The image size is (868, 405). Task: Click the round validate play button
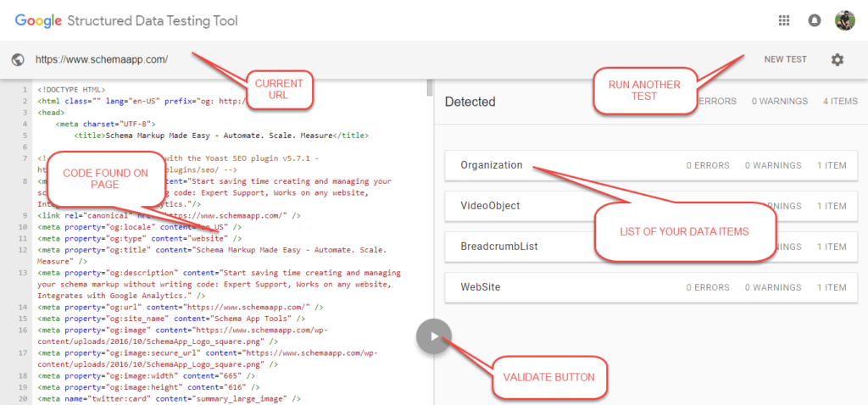coord(434,336)
